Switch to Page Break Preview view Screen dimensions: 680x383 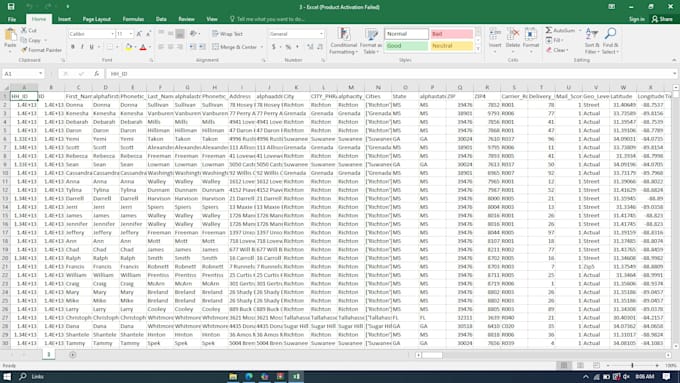click(x=597, y=365)
